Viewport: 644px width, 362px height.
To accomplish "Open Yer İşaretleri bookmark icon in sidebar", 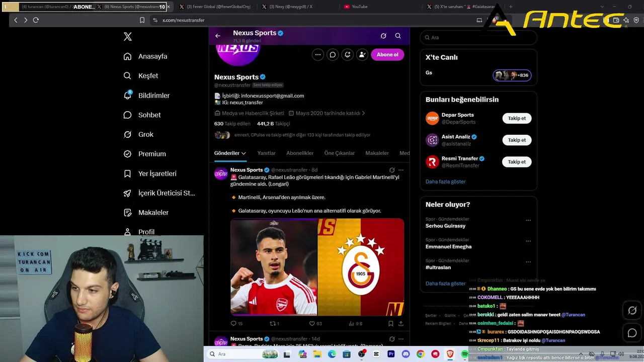I will pos(128,173).
